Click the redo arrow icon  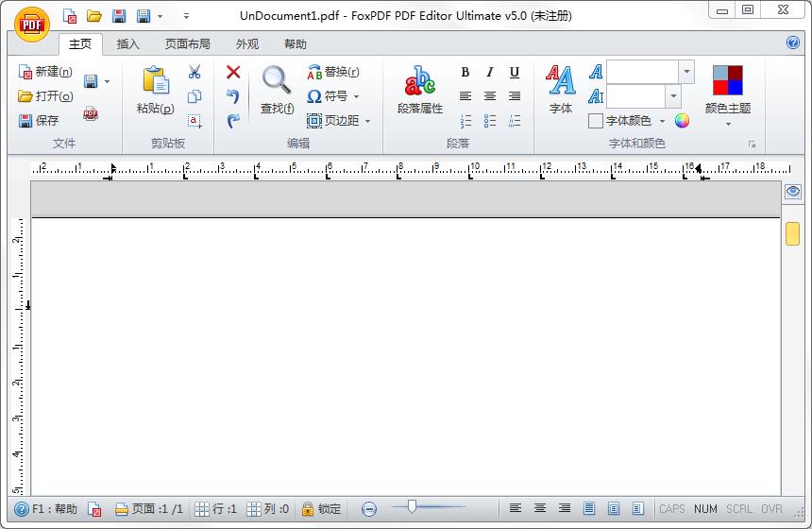point(233,121)
